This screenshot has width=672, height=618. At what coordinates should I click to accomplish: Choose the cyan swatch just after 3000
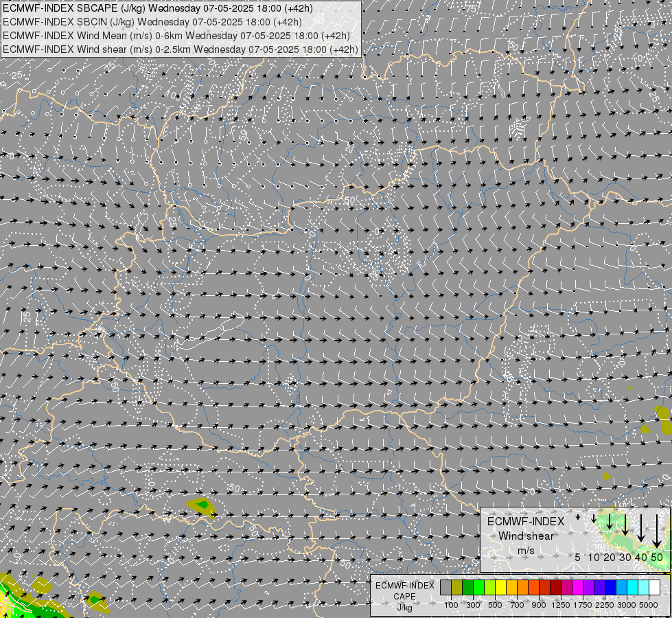click(x=633, y=587)
